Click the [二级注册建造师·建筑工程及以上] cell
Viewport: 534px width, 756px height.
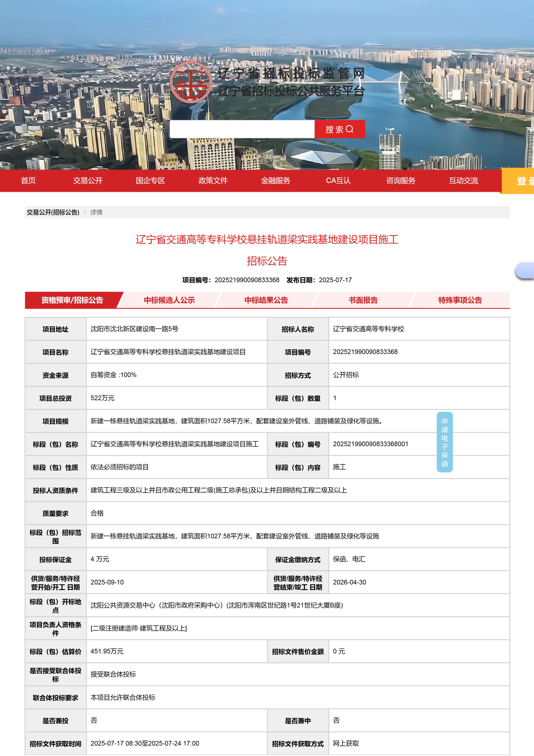(x=298, y=628)
